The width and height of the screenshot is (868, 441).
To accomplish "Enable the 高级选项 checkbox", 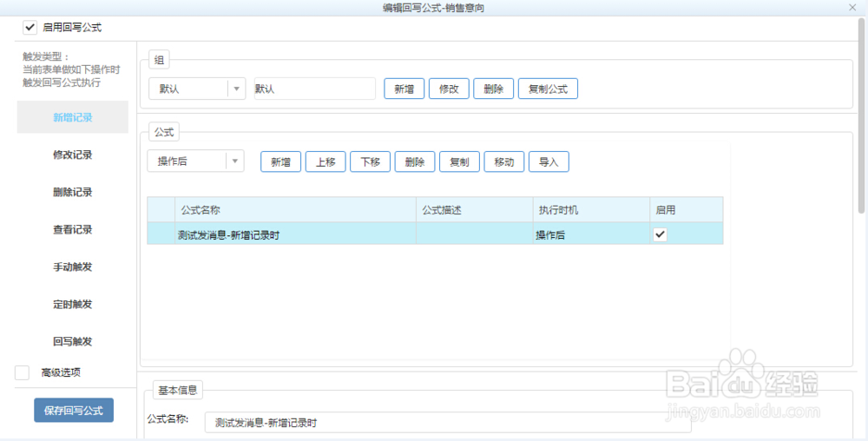I will (x=23, y=372).
